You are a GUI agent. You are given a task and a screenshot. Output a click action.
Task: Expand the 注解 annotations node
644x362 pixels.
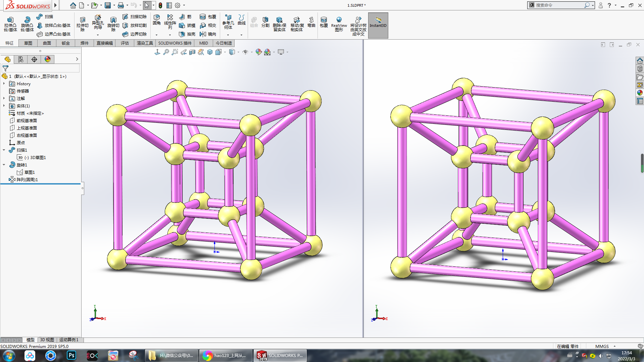(4, 98)
